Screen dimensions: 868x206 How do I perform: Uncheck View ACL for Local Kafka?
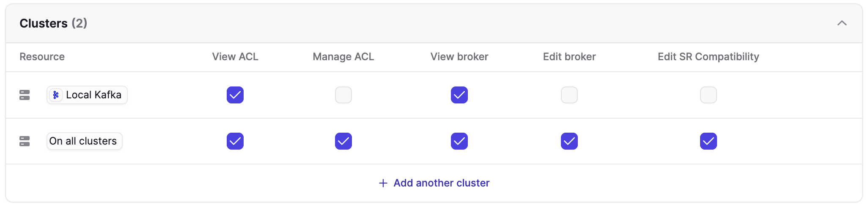pyautogui.click(x=235, y=95)
